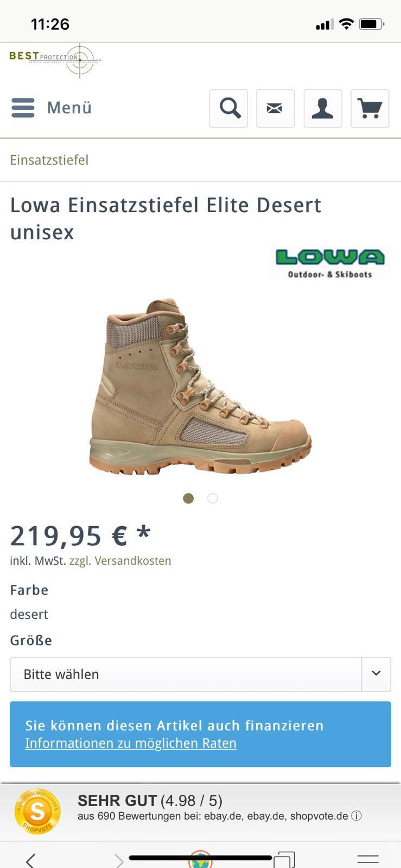Go back with browser back arrow
The height and width of the screenshot is (868, 401).
30,860
